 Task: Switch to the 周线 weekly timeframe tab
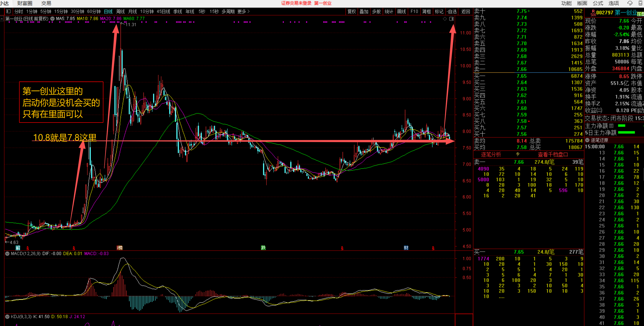click(120, 11)
